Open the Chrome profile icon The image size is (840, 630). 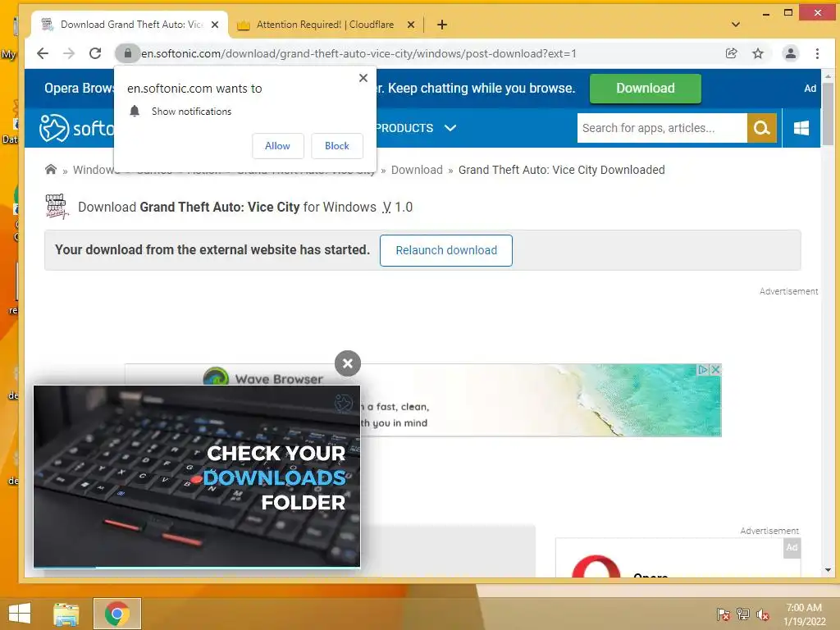(x=790, y=53)
